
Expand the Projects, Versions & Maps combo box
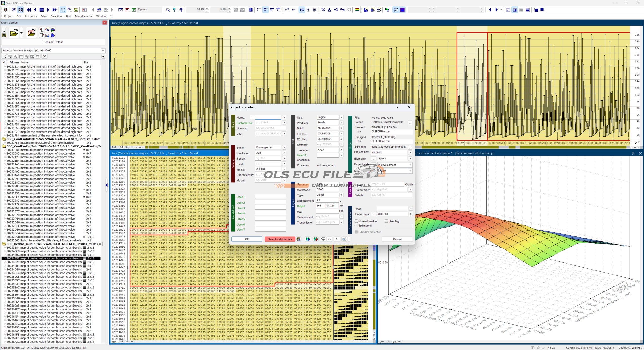click(x=103, y=50)
